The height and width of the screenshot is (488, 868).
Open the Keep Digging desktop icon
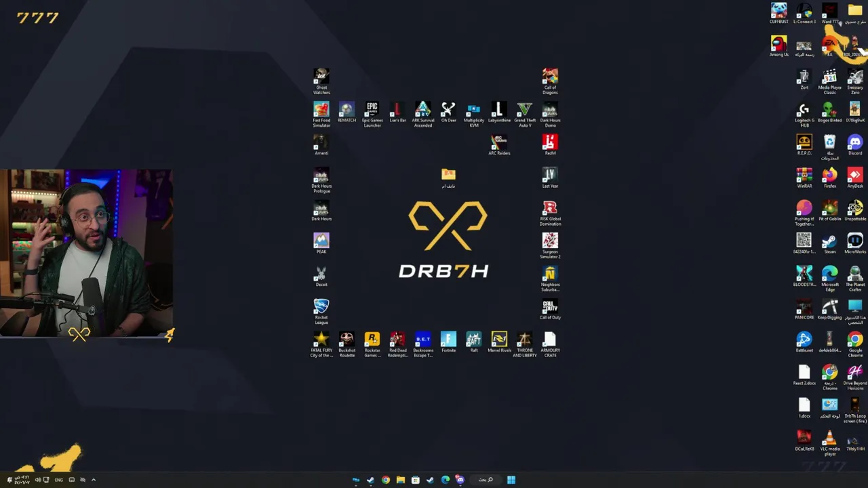coord(829,309)
